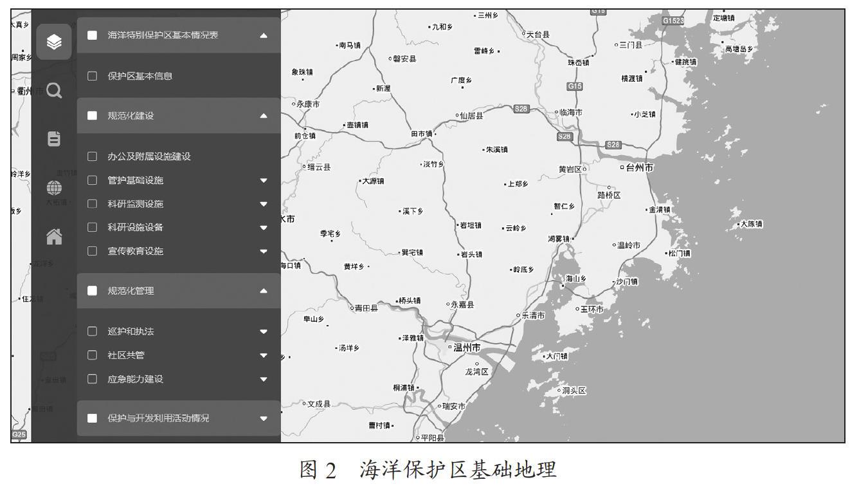Enable the 办公及附属设施建设 checkbox

[x=92, y=156]
